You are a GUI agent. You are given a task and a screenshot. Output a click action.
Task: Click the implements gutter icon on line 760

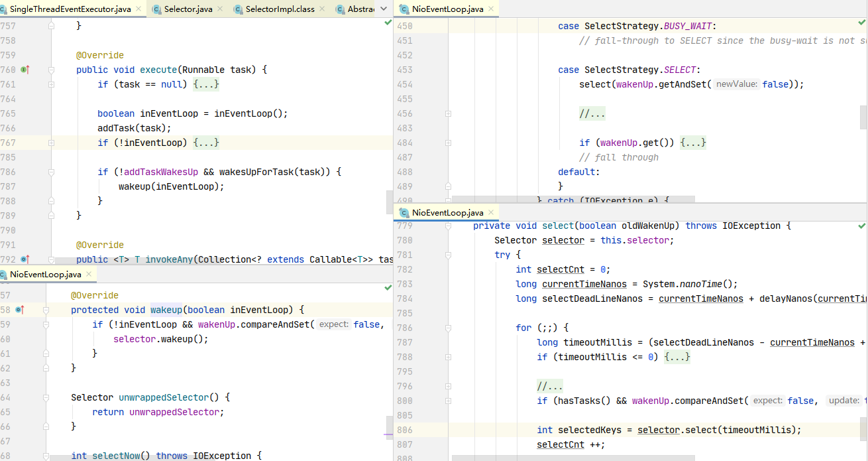pos(25,70)
